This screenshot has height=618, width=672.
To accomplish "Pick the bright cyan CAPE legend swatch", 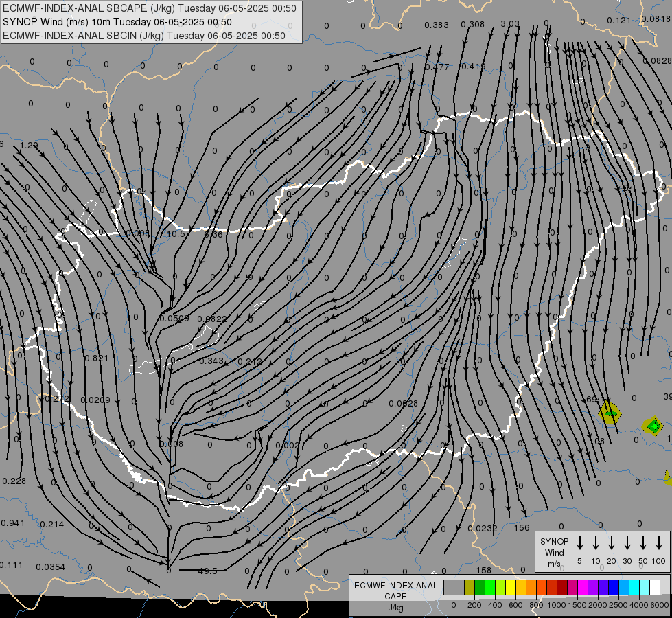I will click(x=634, y=588).
